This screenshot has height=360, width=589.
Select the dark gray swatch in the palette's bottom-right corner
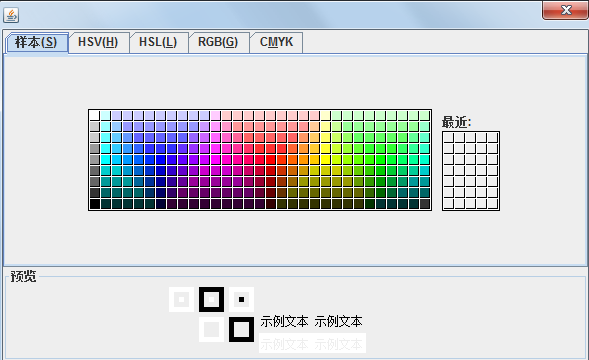pos(424,204)
